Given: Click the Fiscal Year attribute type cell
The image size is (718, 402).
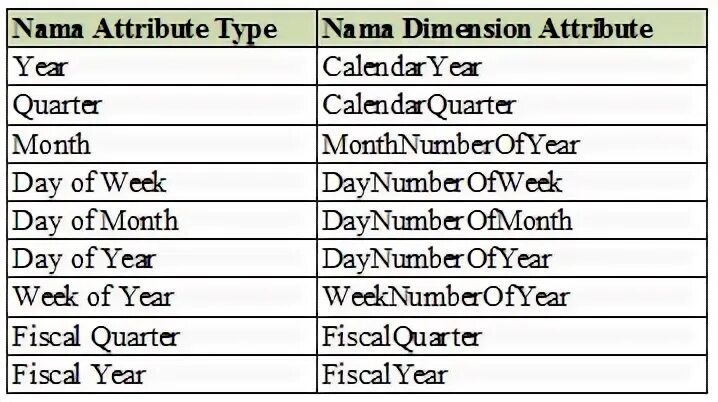Looking at the screenshot, I should [162, 374].
